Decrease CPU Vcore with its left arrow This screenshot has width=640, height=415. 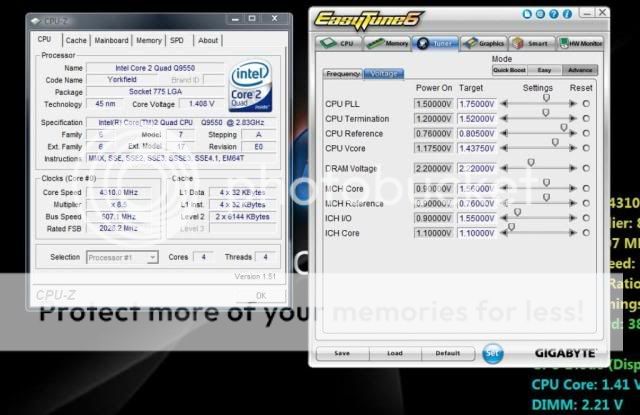click(x=504, y=148)
